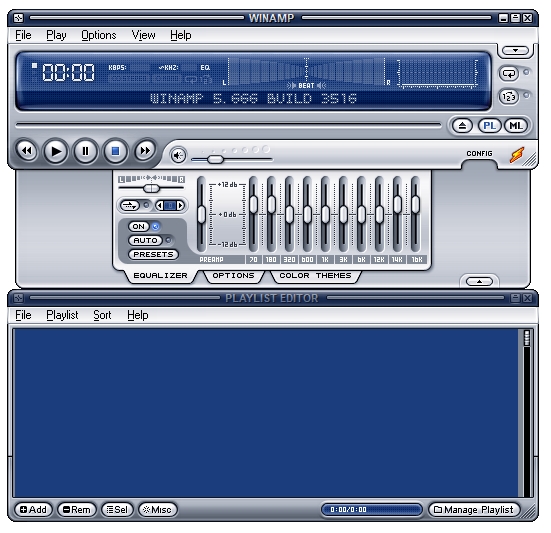551x533 pixels.
Task: Open a file using the eject icon
Action: [x=462, y=126]
